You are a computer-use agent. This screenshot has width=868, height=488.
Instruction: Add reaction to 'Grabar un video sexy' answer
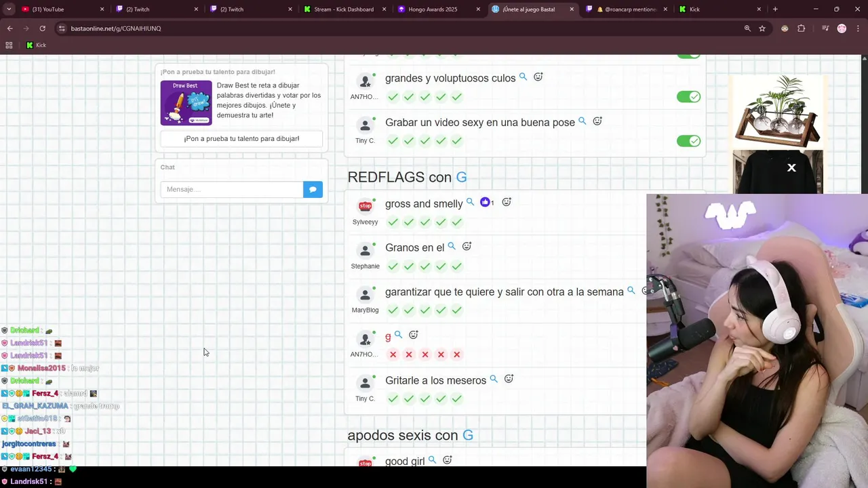coord(597,121)
